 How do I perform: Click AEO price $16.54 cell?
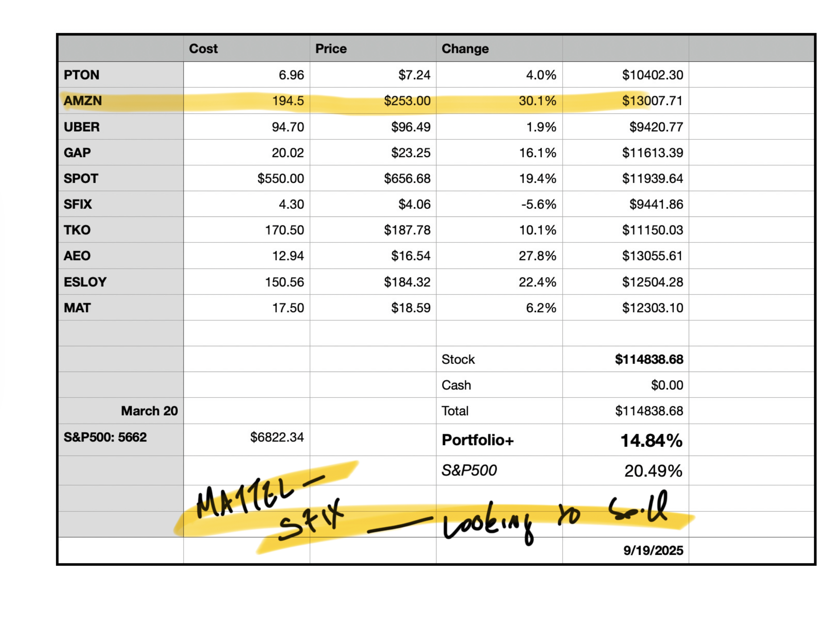pos(410,256)
